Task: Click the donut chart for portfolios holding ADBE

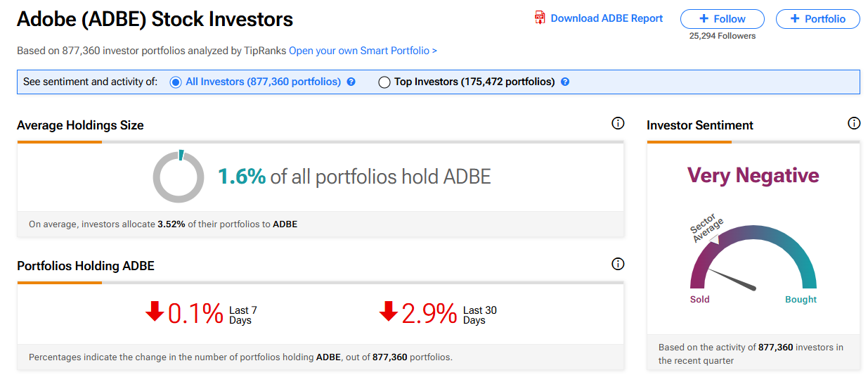Action: [x=179, y=176]
